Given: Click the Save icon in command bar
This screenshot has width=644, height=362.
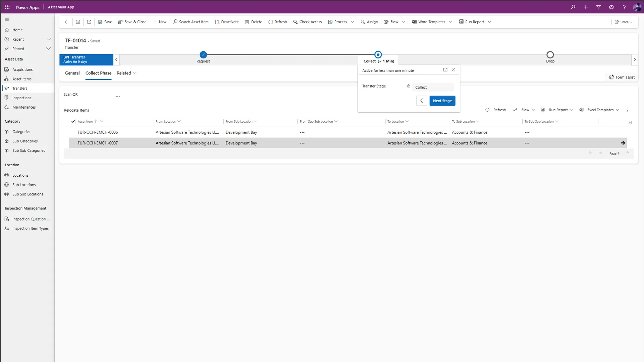Looking at the screenshot, I should tap(100, 22).
